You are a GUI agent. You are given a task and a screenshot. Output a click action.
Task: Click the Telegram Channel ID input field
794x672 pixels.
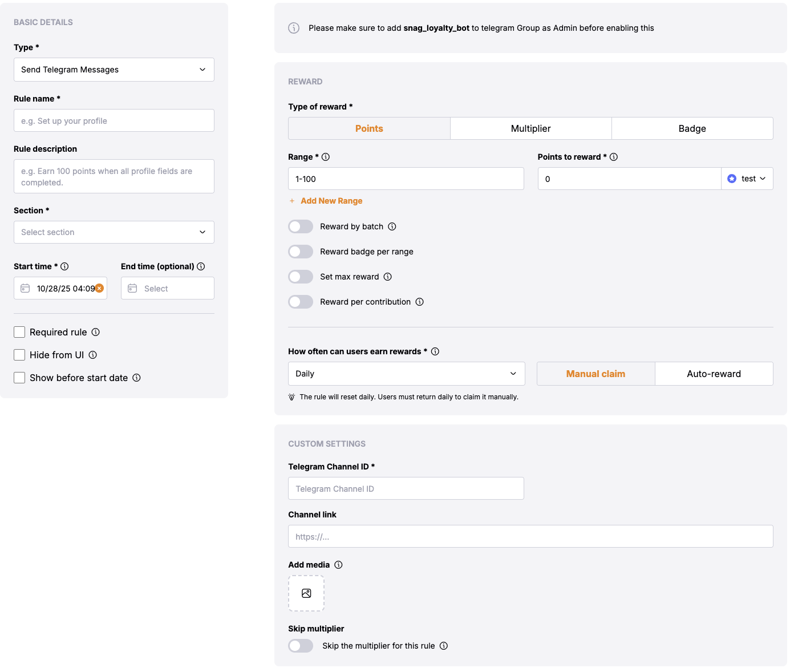click(406, 489)
